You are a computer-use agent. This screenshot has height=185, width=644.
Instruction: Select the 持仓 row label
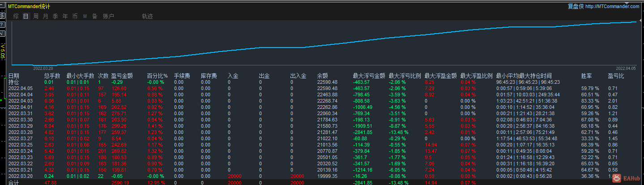[14, 82]
